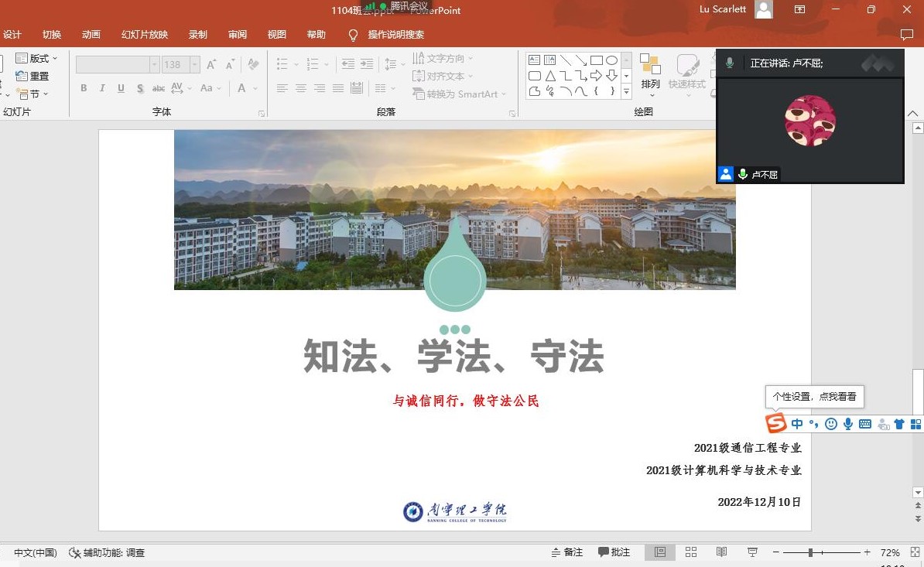The height and width of the screenshot is (567, 924).
Task: Switch to the Review (审阅) tab
Action: tap(238, 35)
